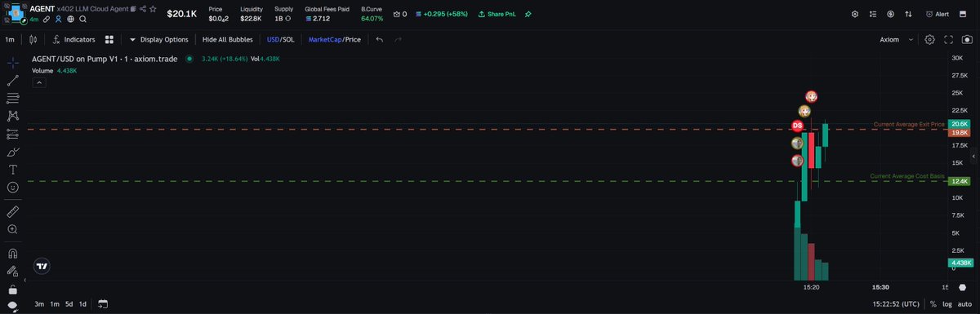This screenshot has width=980, height=314.
Task: Open the long/short position forecasting tool
Action: [13, 134]
